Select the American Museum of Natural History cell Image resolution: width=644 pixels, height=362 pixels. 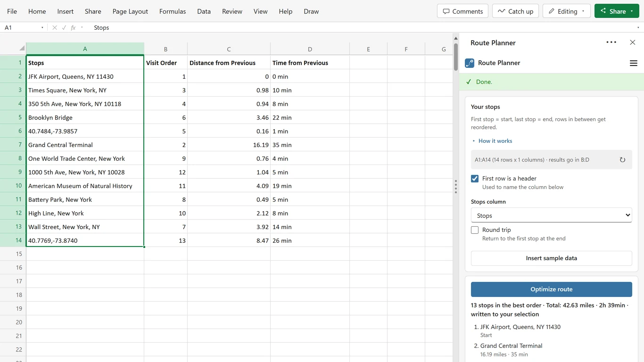(x=85, y=186)
